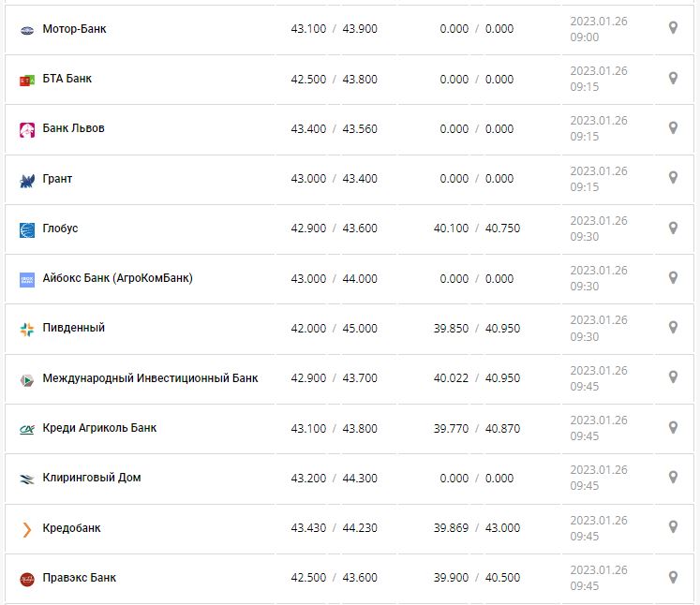Screen dimensions: 700x605
Task: Select Пивденный rate 42.000 / 45.000
Action: (x=334, y=329)
